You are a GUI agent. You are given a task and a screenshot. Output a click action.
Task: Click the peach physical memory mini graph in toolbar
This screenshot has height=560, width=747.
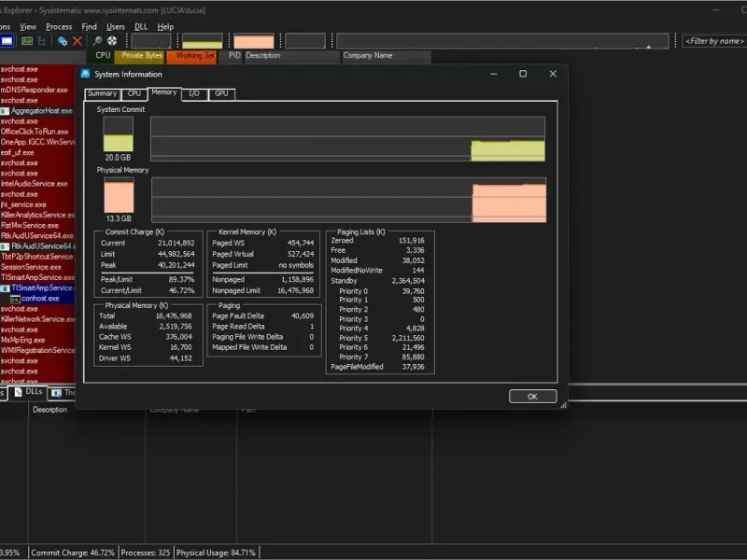point(253,41)
